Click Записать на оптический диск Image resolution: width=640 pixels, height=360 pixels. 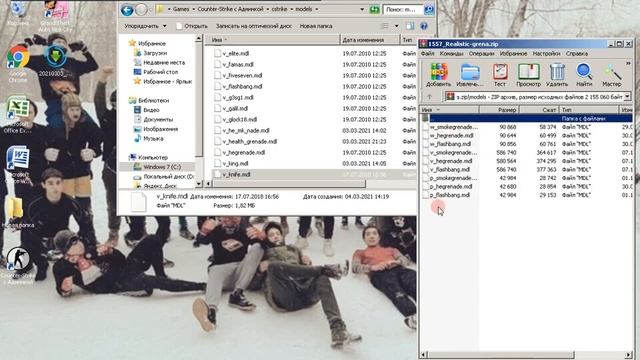(x=253, y=26)
